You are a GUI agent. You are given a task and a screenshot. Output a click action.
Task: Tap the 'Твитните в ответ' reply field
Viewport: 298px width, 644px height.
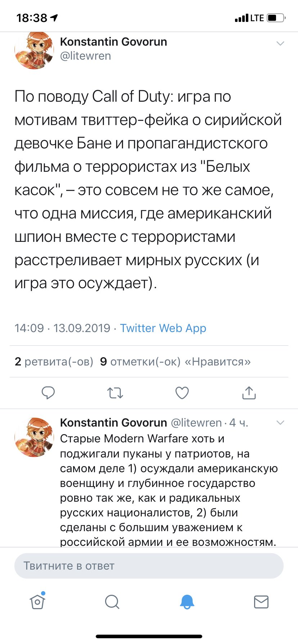(x=149, y=566)
